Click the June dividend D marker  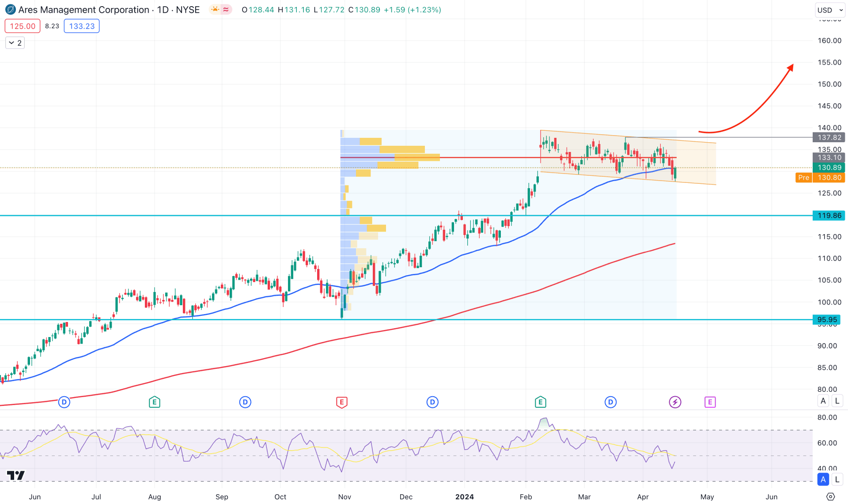(x=64, y=402)
